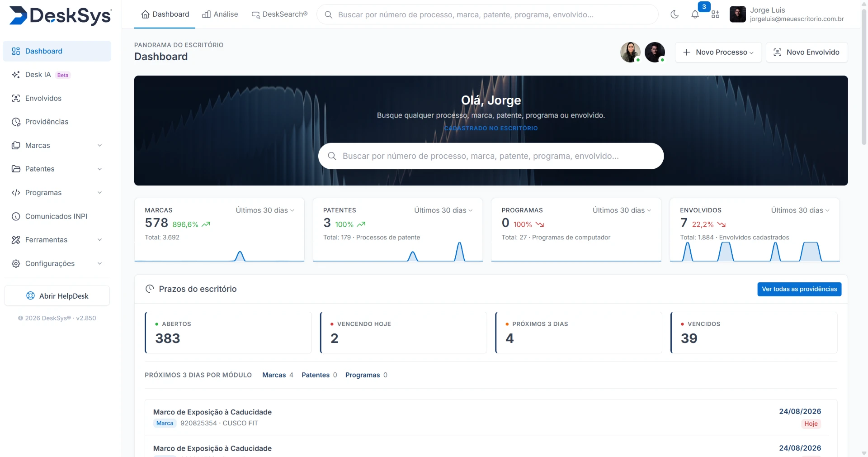Click the DeskSys logo

click(60, 15)
